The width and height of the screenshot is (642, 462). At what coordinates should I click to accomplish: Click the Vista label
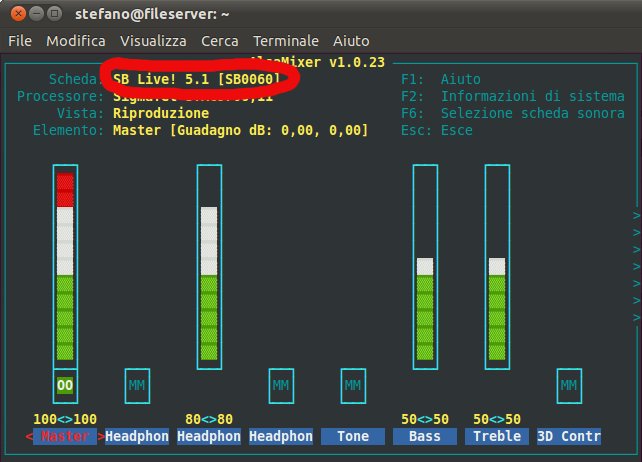pos(81,113)
